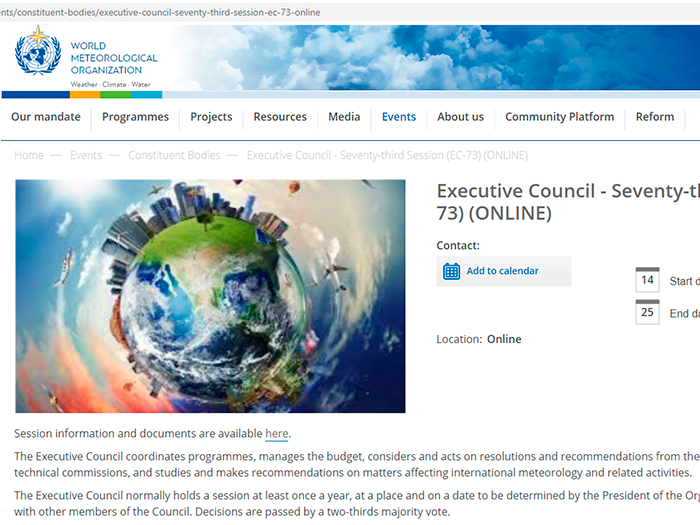
Task: Click the Add to calendar button
Action: [502, 271]
